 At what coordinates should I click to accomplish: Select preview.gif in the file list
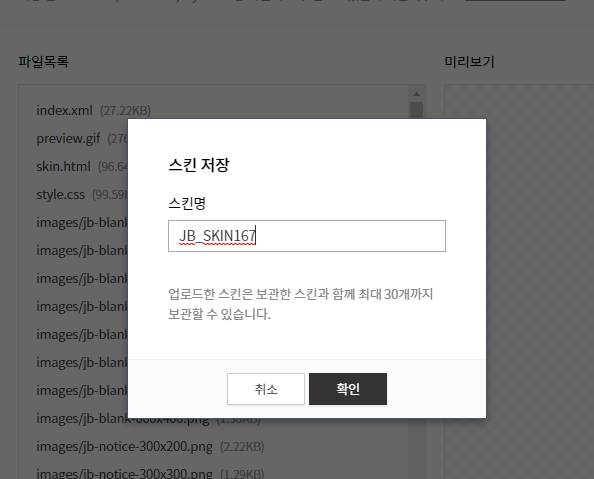click(x=68, y=139)
